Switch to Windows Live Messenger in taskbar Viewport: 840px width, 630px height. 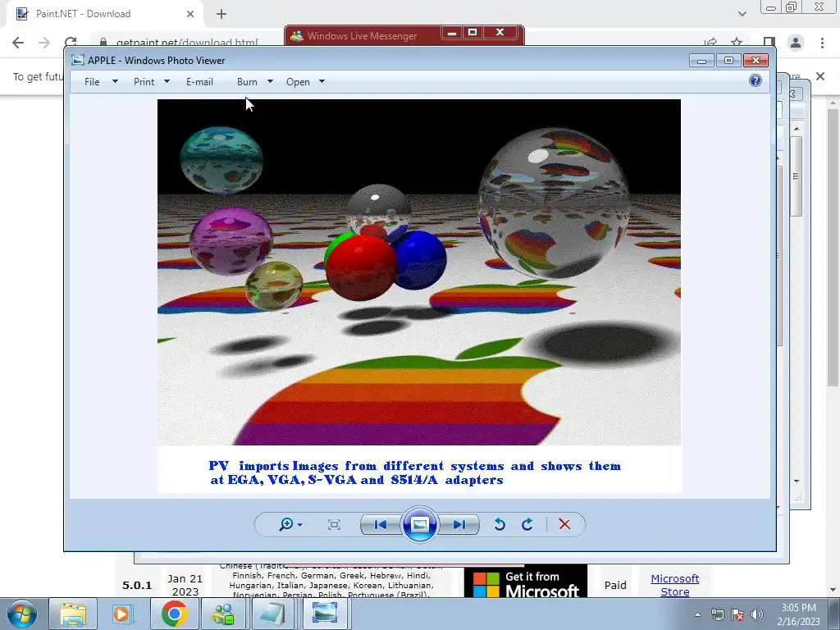[223, 614]
